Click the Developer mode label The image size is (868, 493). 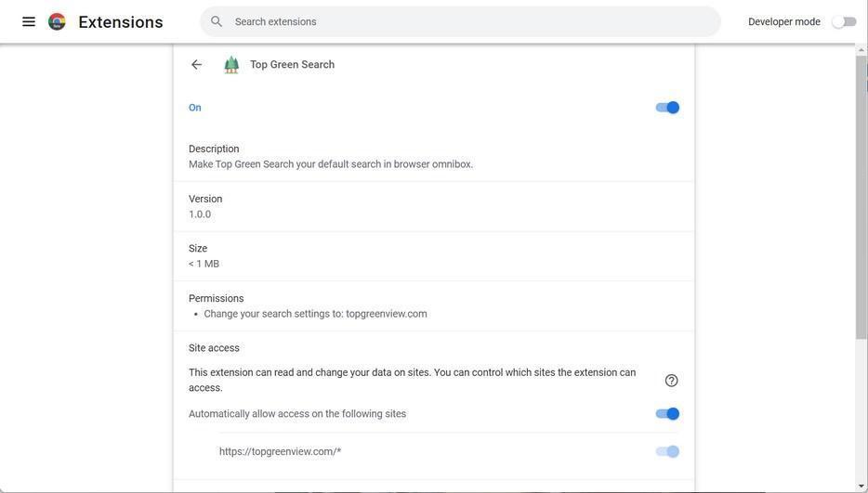[x=783, y=21]
